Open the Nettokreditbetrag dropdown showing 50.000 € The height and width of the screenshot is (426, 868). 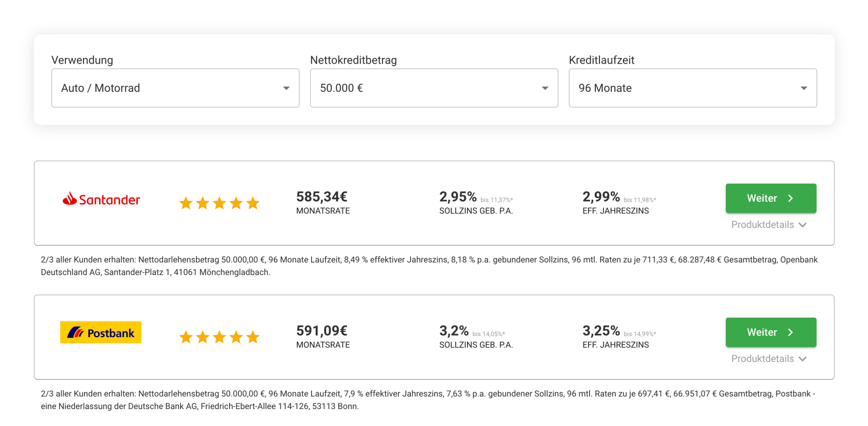coord(434,88)
